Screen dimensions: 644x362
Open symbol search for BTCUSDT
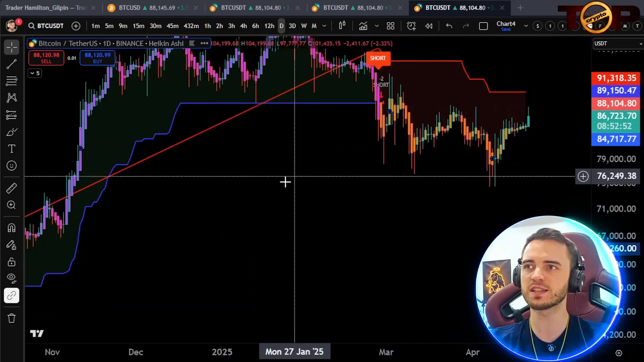tap(46, 26)
